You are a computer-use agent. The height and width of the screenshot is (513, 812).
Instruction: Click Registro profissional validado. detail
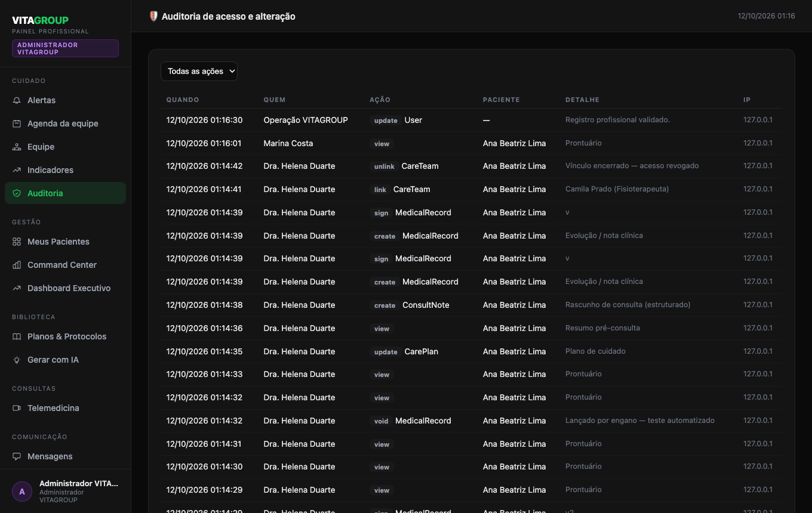click(617, 120)
